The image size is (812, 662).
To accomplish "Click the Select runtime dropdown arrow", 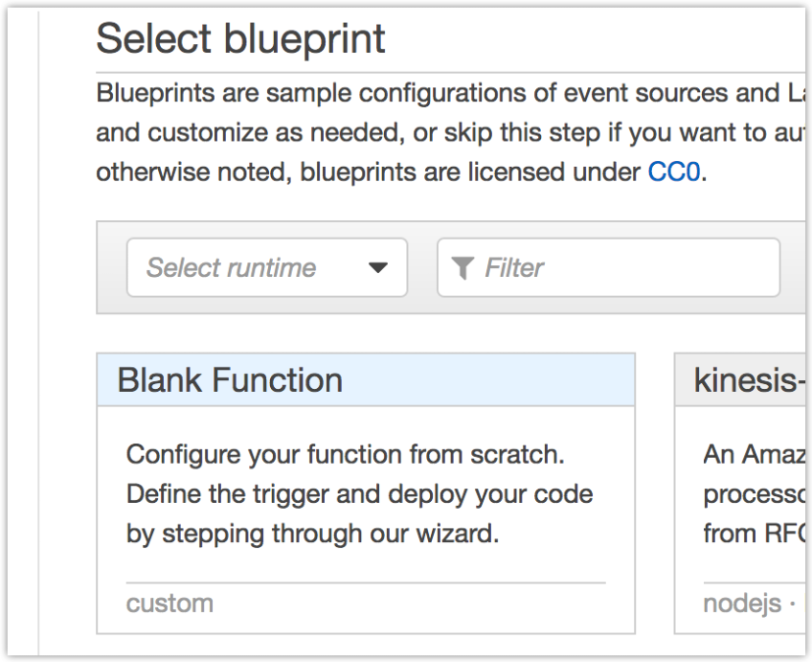I will point(378,268).
